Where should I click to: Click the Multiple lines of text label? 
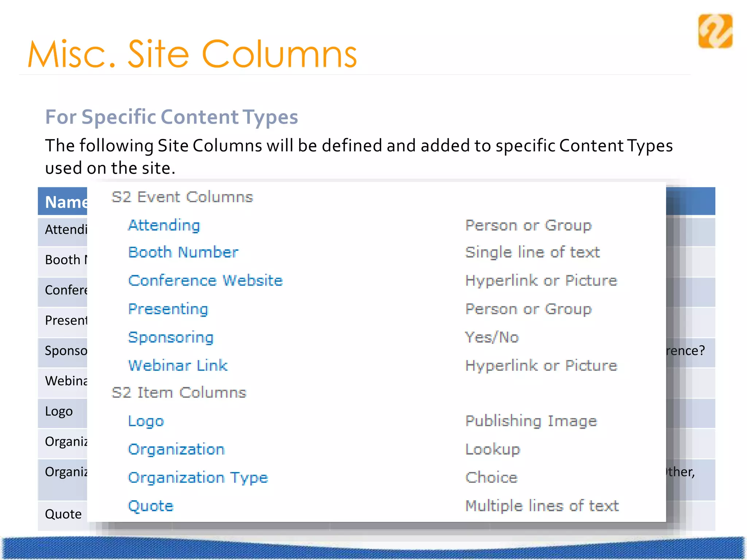(x=542, y=506)
